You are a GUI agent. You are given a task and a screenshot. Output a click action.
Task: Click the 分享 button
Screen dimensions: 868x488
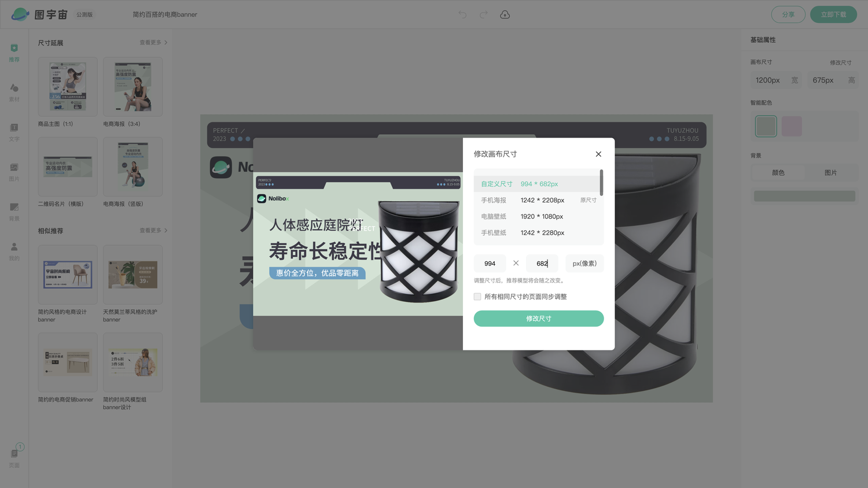(788, 14)
